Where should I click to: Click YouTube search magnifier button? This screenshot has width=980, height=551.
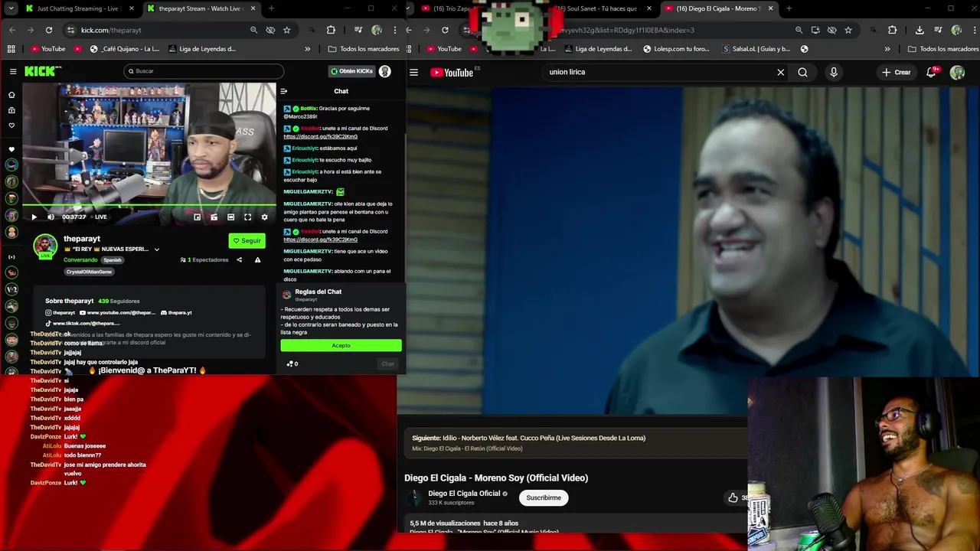[802, 72]
